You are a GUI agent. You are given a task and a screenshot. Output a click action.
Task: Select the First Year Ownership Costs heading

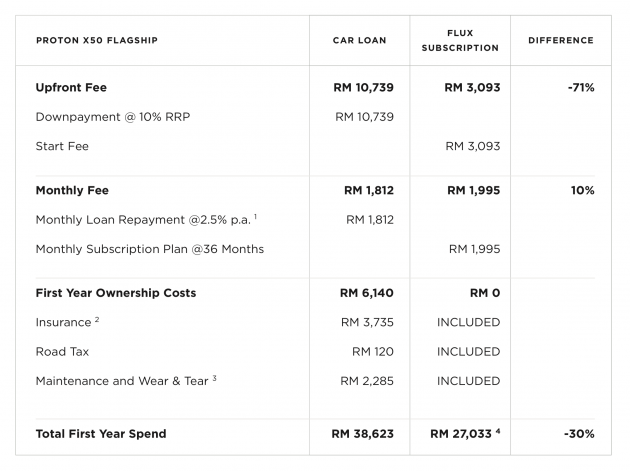tap(116, 293)
